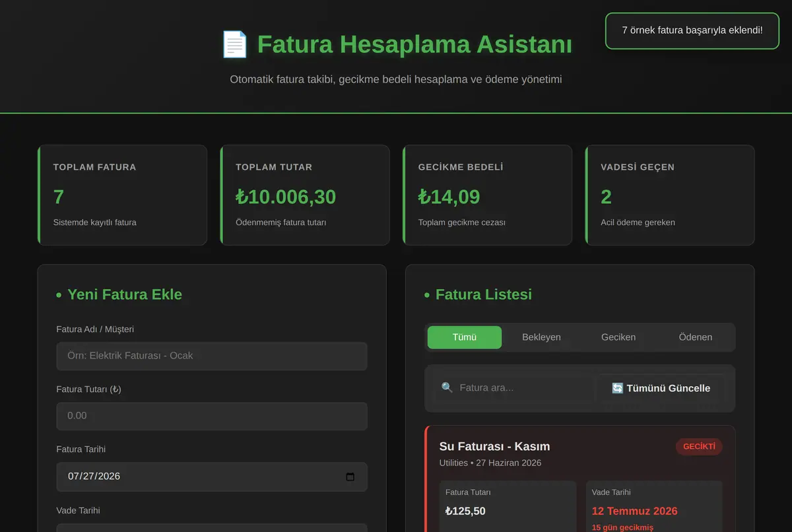The image size is (792, 532).
Task: Click the GECİKTİ status badge
Action: (699, 447)
